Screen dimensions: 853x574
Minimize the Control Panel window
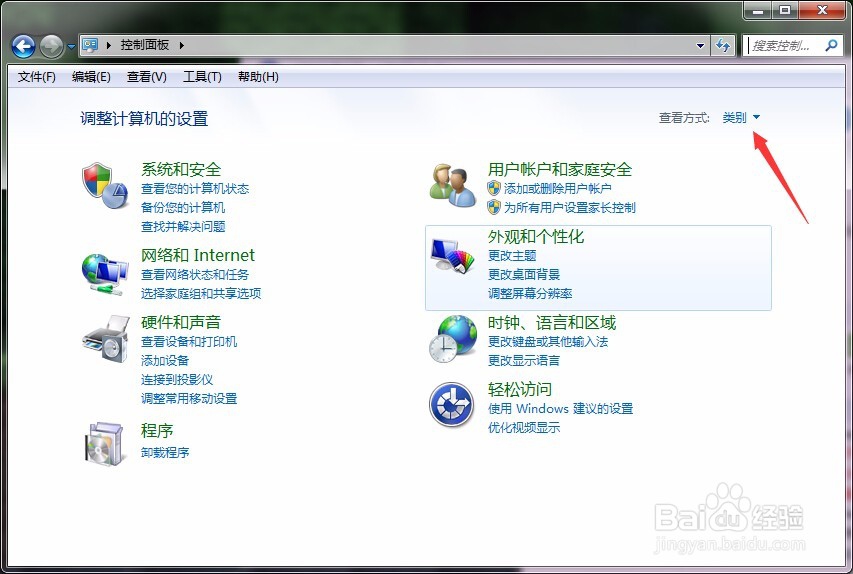tap(758, 10)
